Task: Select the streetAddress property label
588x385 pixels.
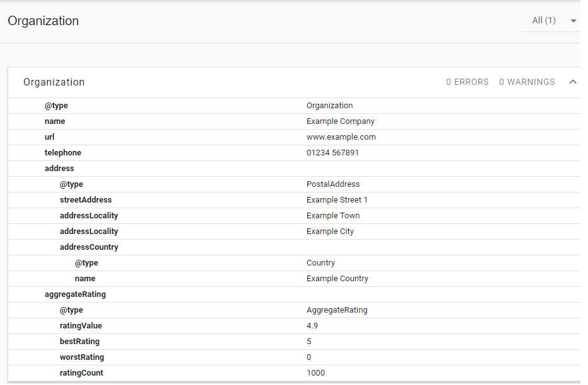Action: [86, 200]
